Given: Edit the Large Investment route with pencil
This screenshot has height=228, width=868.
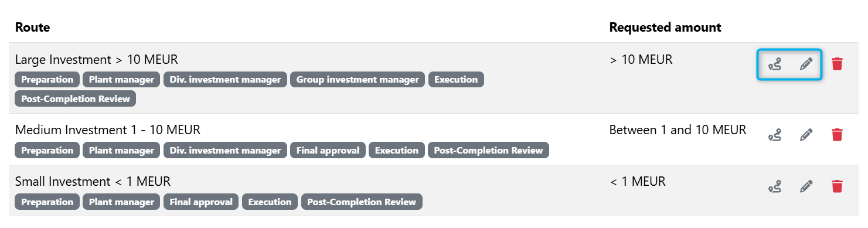Looking at the screenshot, I should (x=806, y=64).
